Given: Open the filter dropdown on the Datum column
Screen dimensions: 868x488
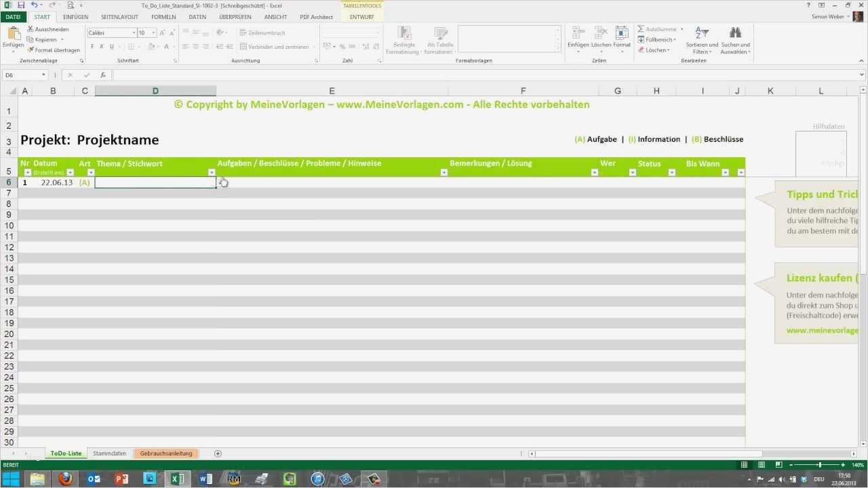Looking at the screenshot, I should (70, 172).
